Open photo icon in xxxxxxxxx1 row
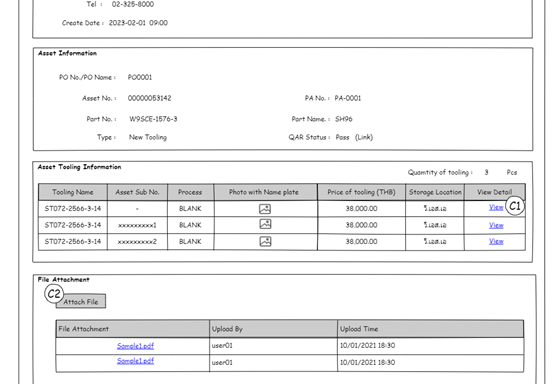556x384 pixels. [x=265, y=224]
